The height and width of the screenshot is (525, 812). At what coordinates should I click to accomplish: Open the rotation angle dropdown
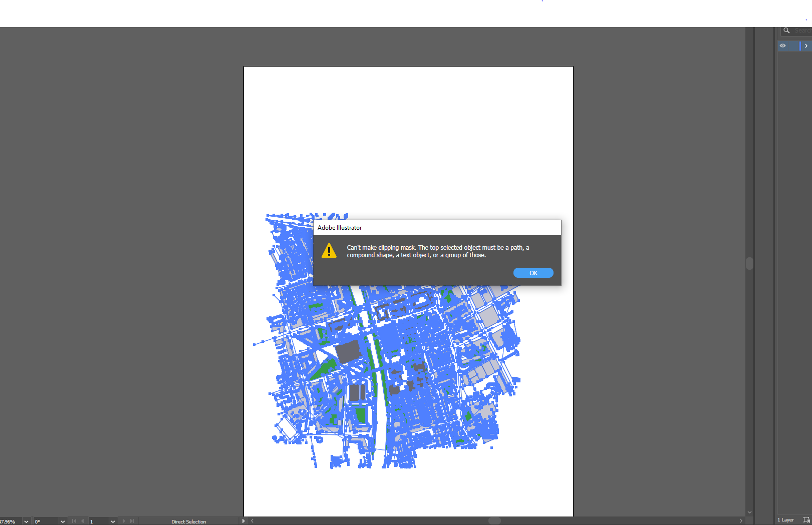point(63,521)
